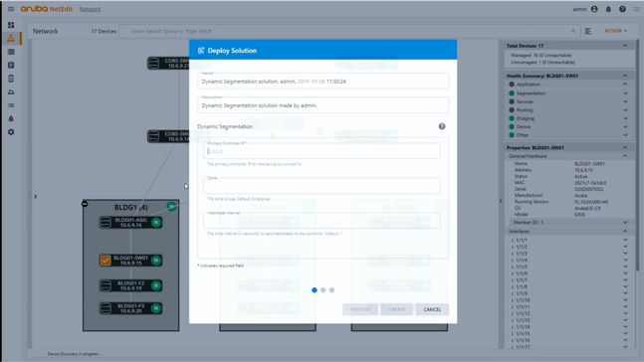Open the ACTION dropdown menu
The image size is (644, 362).
(615, 31)
